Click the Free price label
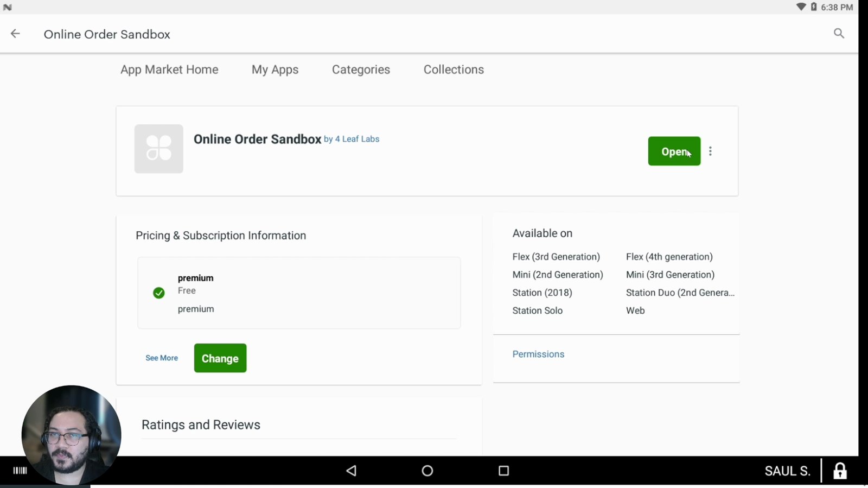Screen dimensions: 868x488 click(187, 291)
